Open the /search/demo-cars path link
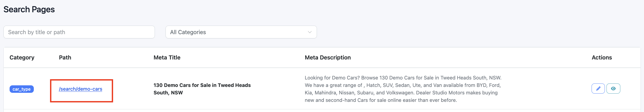The width and height of the screenshot is (644, 112). point(81,89)
